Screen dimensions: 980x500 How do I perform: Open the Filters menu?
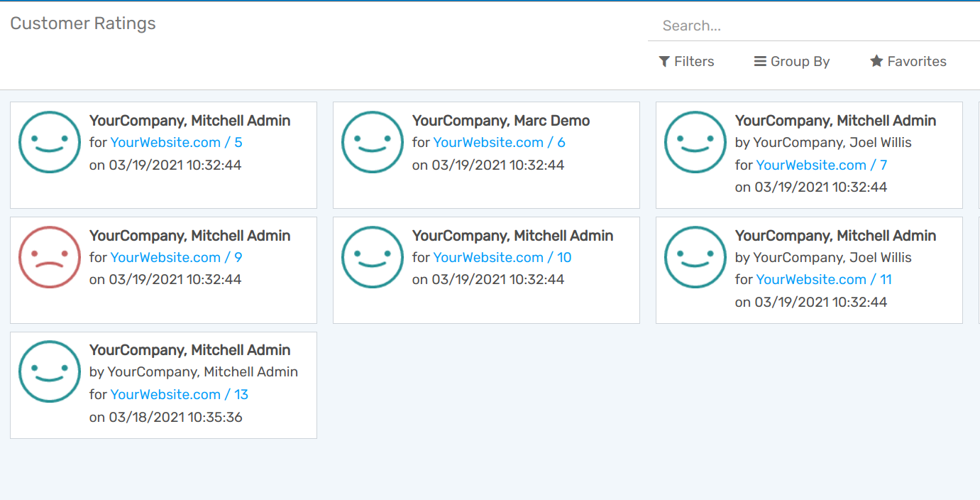pyautogui.click(x=686, y=62)
